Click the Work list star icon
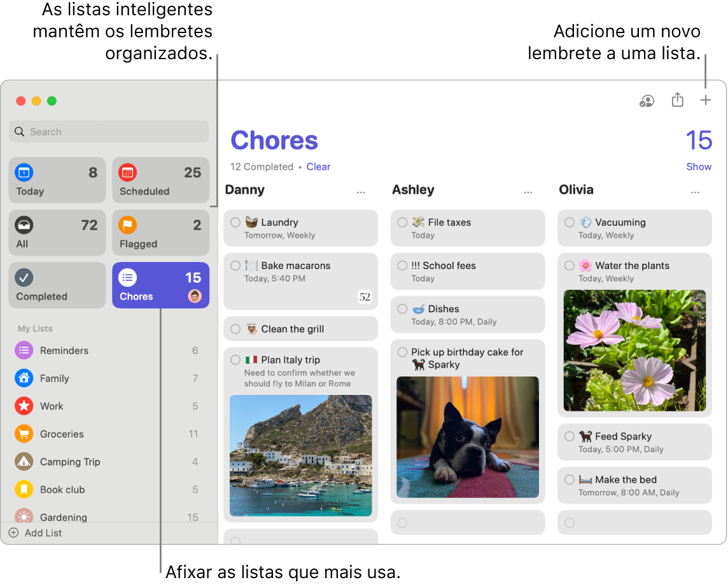The image size is (728, 587). (x=24, y=406)
